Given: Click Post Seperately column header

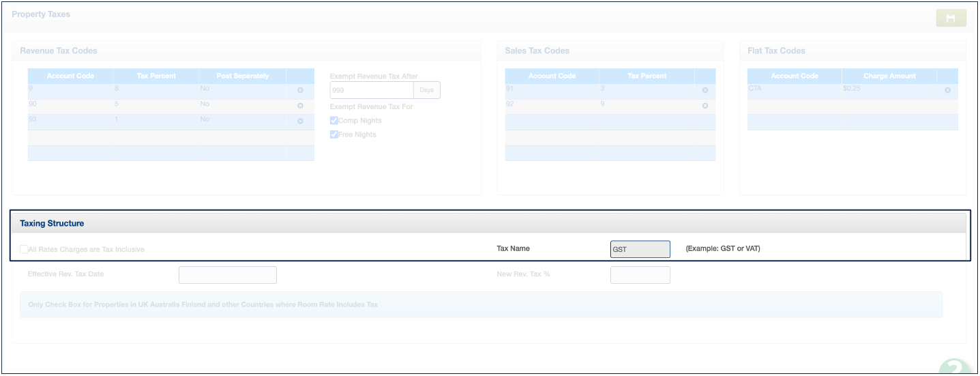Looking at the screenshot, I should pos(242,76).
